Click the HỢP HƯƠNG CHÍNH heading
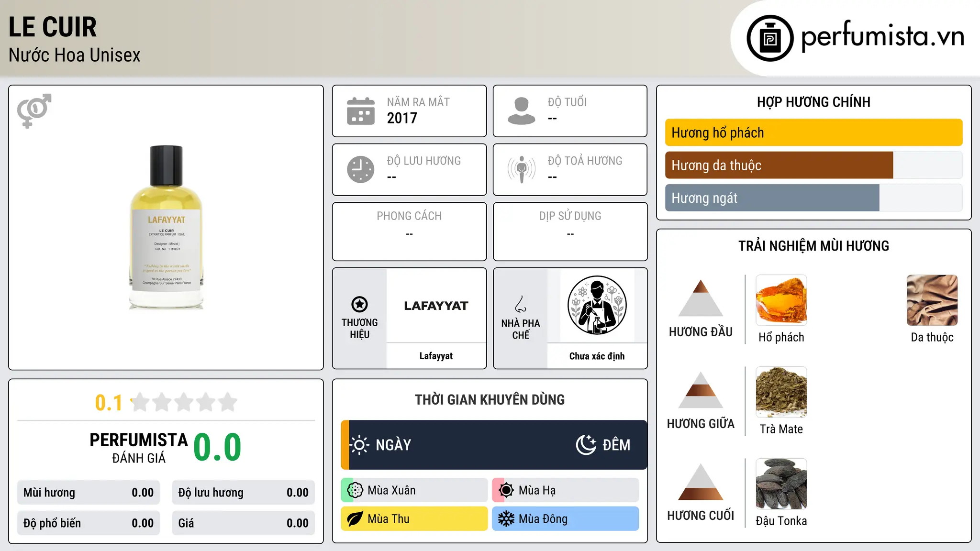This screenshot has height=551, width=980. coord(813,102)
